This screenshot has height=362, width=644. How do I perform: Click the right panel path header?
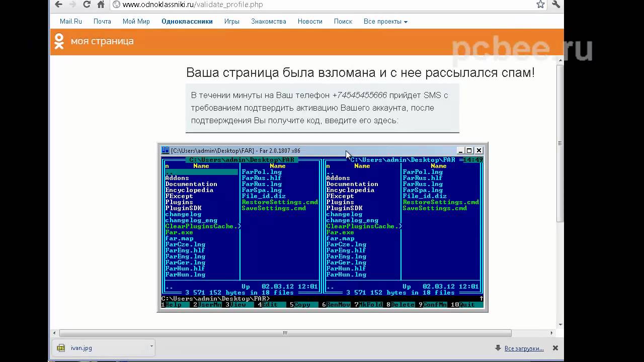pyautogui.click(x=403, y=160)
